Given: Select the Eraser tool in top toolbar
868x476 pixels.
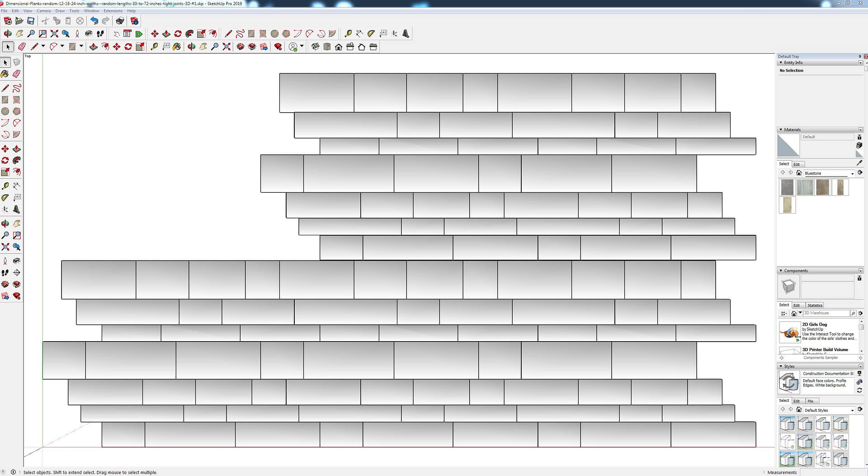Looking at the screenshot, I should [22, 47].
